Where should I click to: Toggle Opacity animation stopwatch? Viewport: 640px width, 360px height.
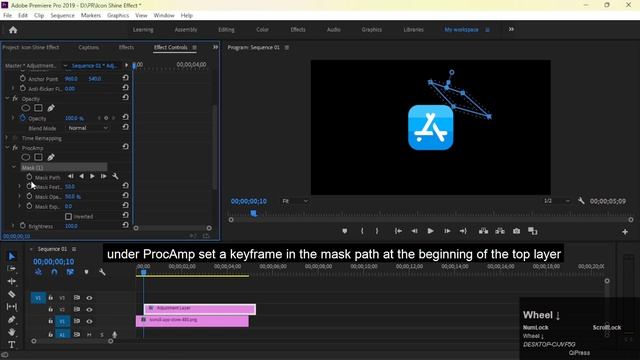click(x=23, y=118)
